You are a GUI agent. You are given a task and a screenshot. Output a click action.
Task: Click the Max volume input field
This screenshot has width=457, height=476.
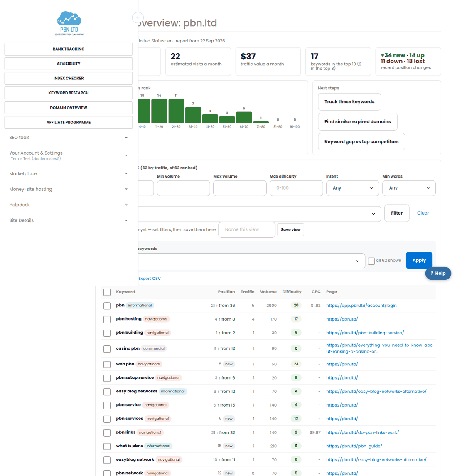240,188
